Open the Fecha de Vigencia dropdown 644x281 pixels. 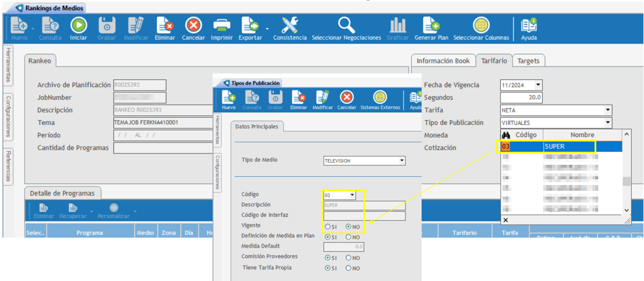click(x=538, y=85)
